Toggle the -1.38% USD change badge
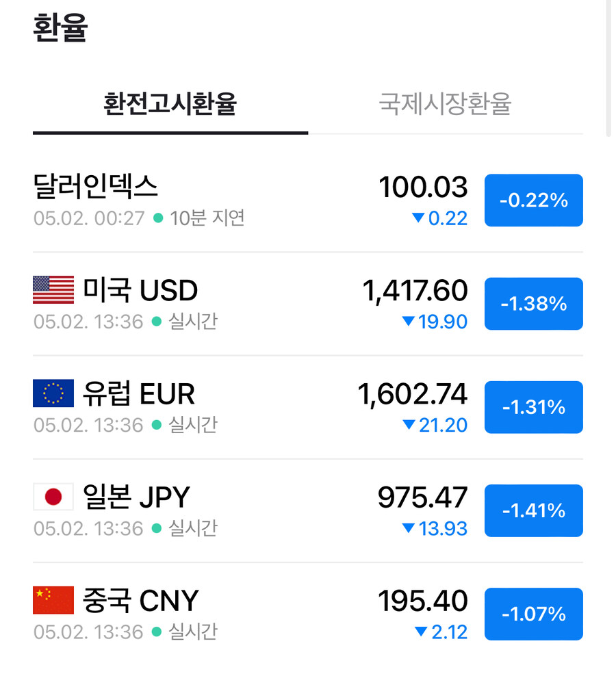 click(x=534, y=304)
